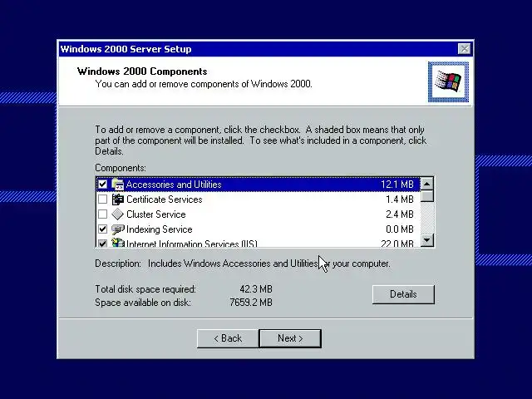Select the Certificate Services row label
This screenshot has width=532, height=399.
coord(165,199)
